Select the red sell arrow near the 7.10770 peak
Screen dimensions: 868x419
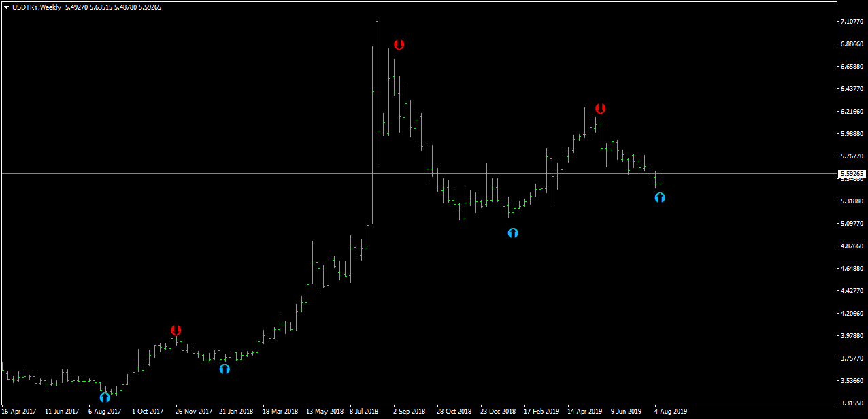pos(399,45)
